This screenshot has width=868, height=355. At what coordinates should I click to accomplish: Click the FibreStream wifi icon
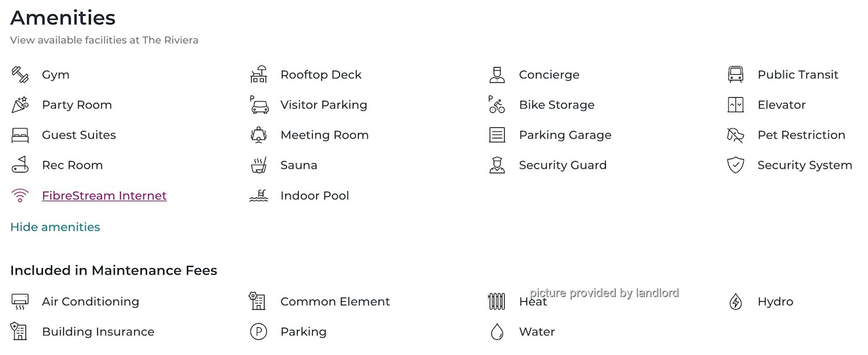[x=20, y=196]
